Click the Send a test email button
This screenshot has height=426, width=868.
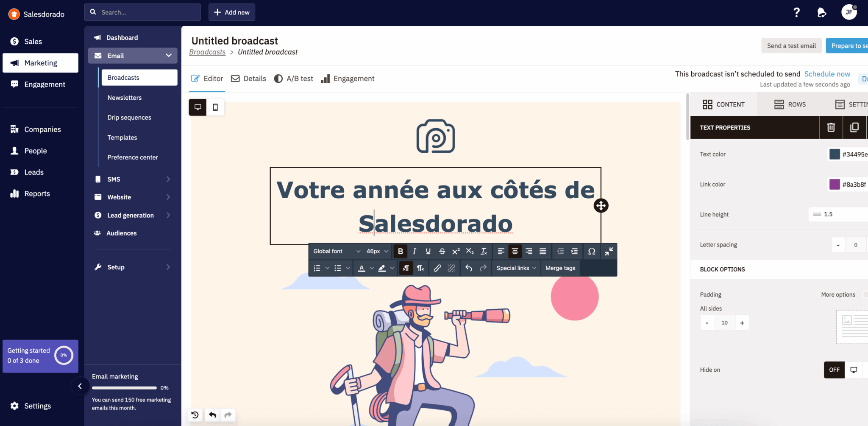[x=791, y=46]
